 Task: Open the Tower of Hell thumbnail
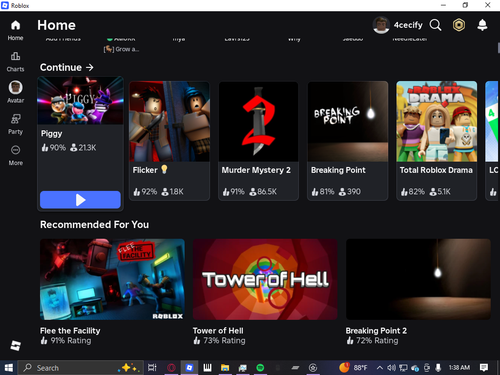(265, 279)
